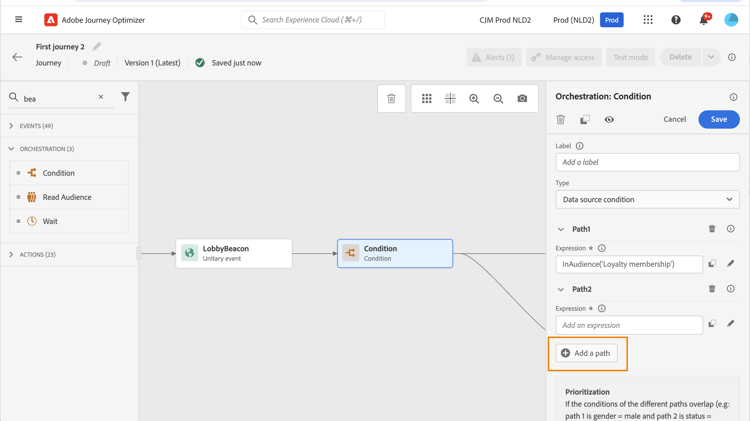The image size is (750, 421).
Task: Take a canvas screenshot with camera icon
Action: click(x=522, y=98)
